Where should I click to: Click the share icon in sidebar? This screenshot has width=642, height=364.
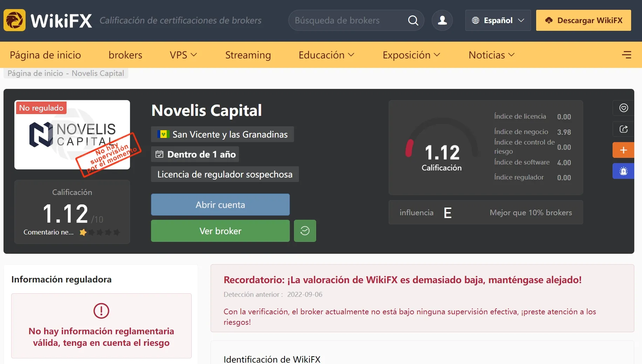coord(623,129)
